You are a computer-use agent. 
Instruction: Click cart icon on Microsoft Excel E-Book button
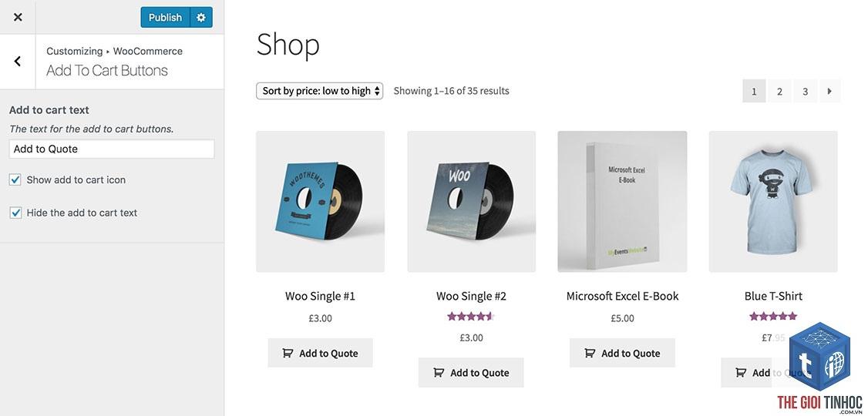(590, 353)
